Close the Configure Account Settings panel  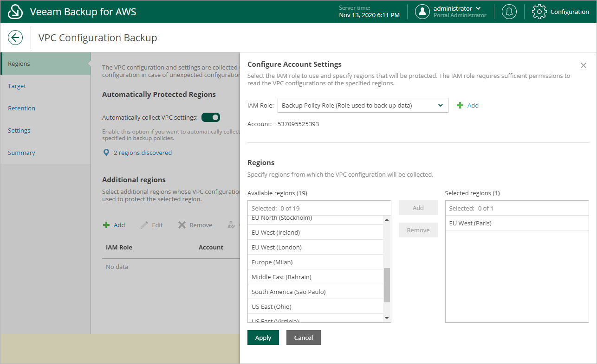click(x=584, y=65)
